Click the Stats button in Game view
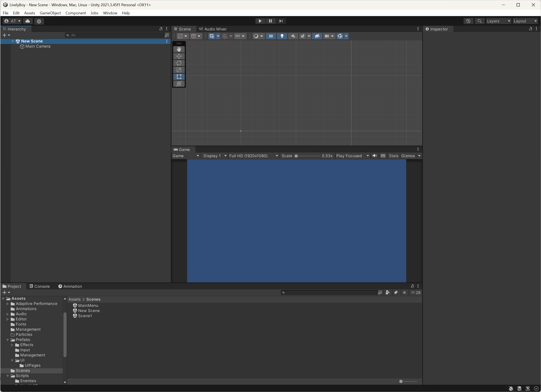 pos(394,155)
